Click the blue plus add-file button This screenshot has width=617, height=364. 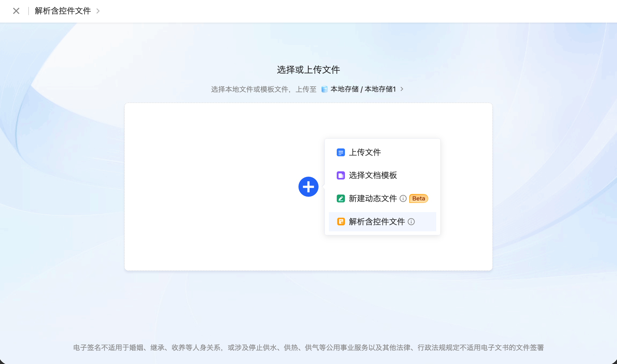308,187
